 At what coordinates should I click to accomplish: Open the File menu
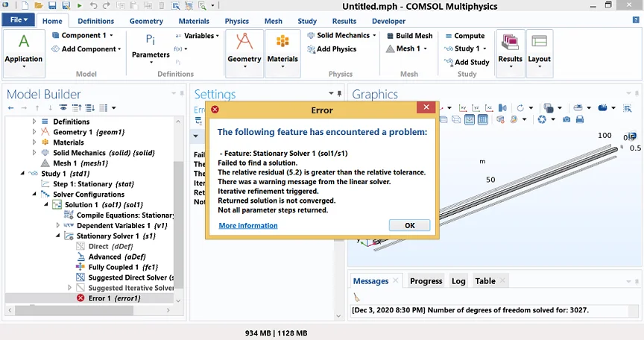pyautogui.click(x=19, y=19)
